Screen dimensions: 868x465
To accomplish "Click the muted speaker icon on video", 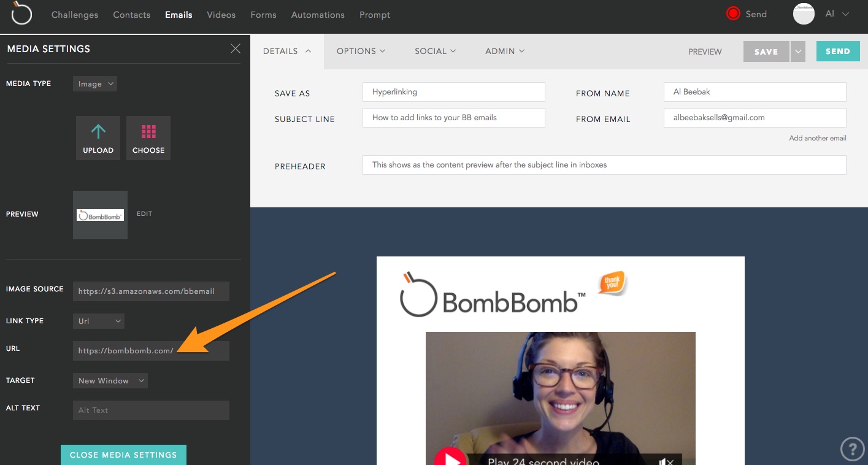I will pos(667,462).
